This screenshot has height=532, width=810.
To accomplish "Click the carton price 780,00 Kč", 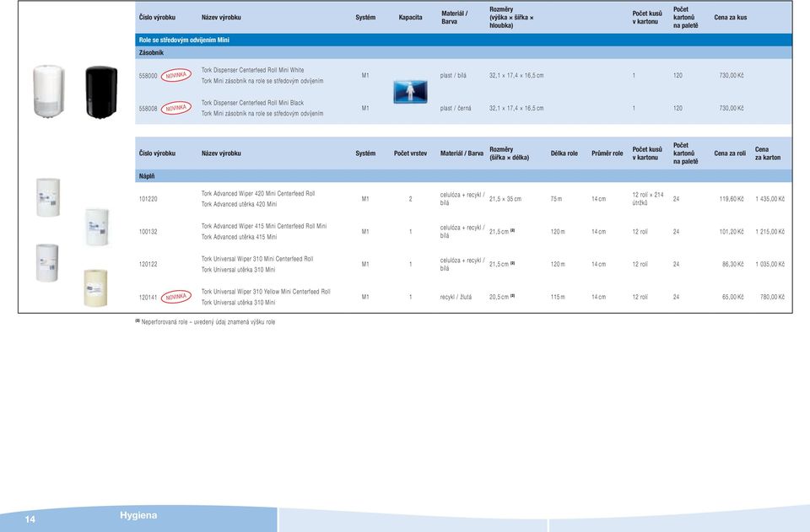I will coord(772,298).
